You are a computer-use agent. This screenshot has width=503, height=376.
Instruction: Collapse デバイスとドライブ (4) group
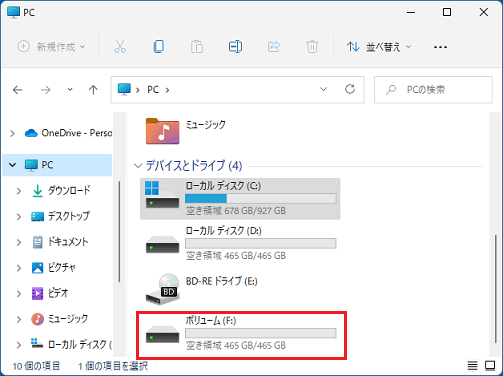(138, 166)
